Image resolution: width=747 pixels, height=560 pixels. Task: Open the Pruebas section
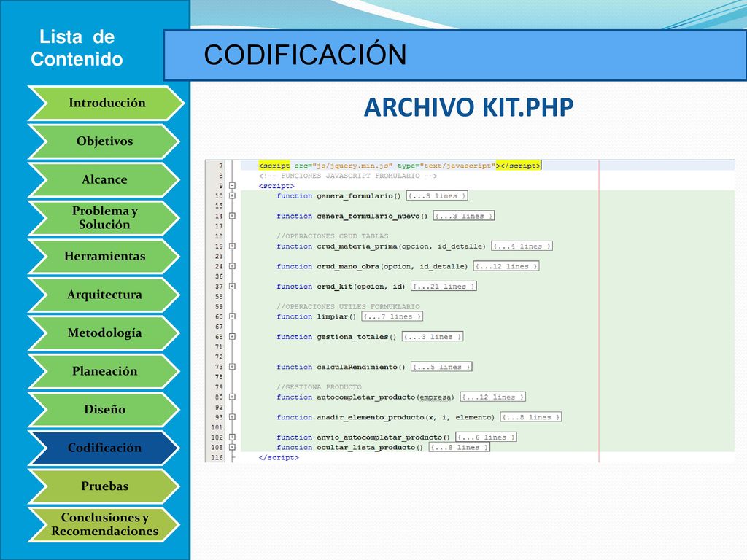coord(104,486)
